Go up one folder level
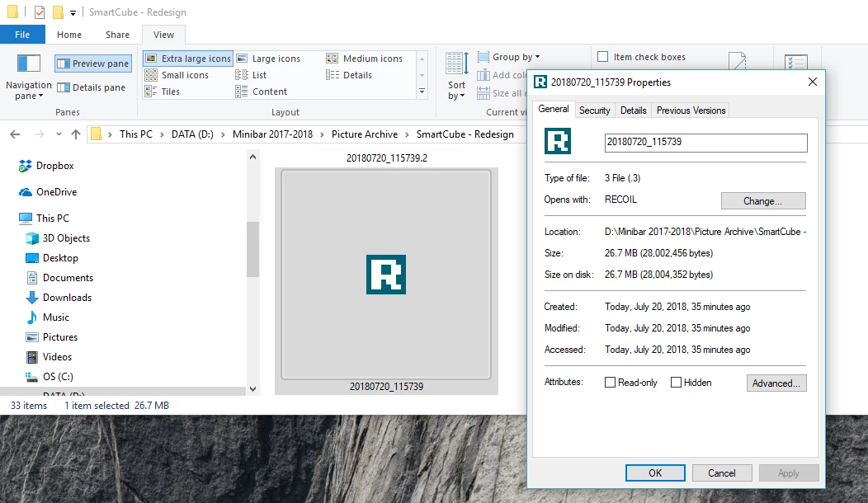Viewport: 868px width, 503px height. (x=76, y=134)
